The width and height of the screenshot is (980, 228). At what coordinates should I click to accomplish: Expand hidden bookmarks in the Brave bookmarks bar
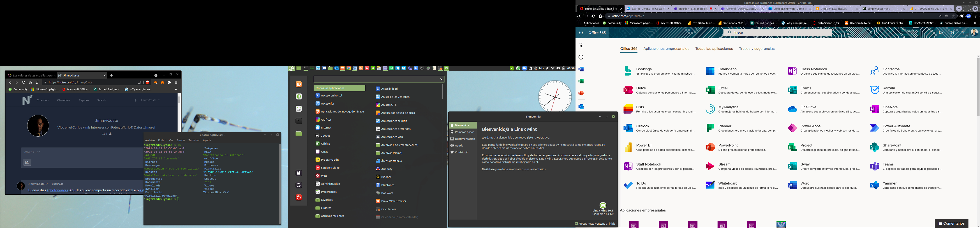pyautogui.click(x=176, y=90)
